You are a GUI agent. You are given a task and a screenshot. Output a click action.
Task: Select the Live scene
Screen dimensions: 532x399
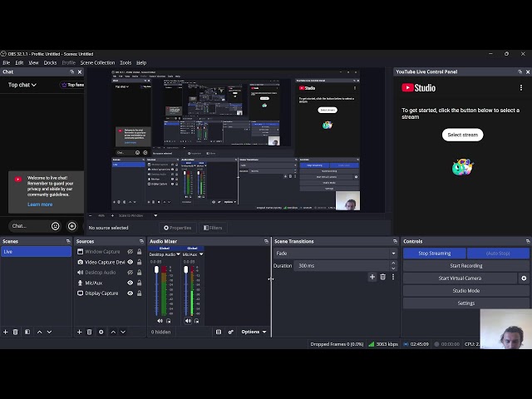click(x=36, y=252)
